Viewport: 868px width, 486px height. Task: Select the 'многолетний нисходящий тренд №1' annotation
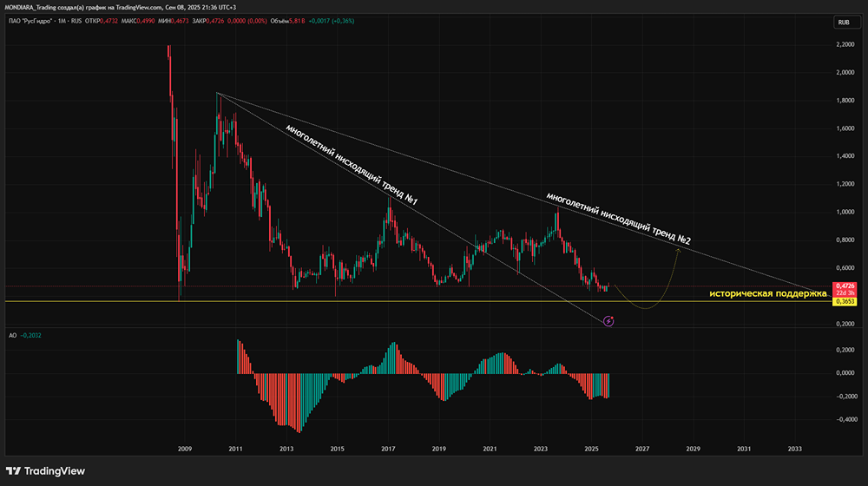352,164
